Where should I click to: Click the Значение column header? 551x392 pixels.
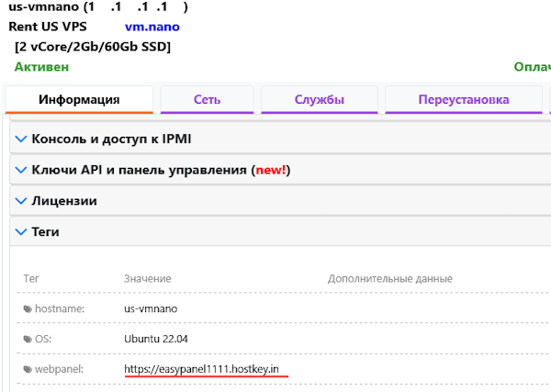coord(149,278)
